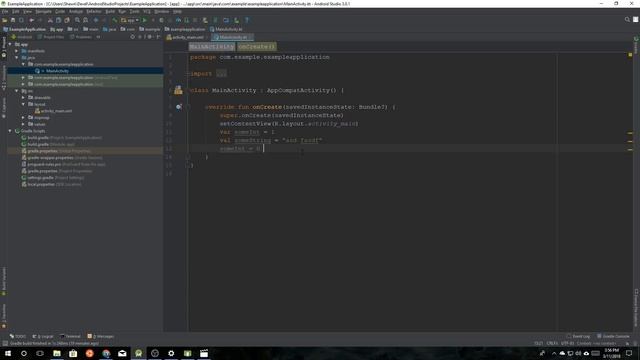Collapse the java folder node

pyautogui.click(x=17, y=58)
